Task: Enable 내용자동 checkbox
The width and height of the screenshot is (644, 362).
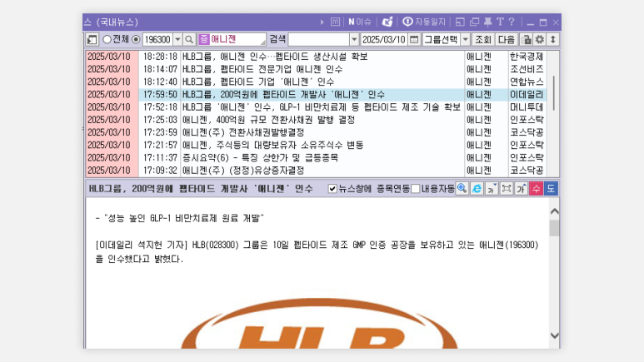Action: pos(416,189)
